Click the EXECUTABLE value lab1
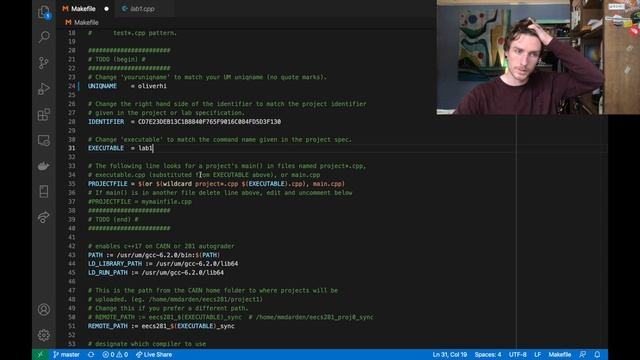The height and width of the screenshot is (360, 640). (x=145, y=148)
